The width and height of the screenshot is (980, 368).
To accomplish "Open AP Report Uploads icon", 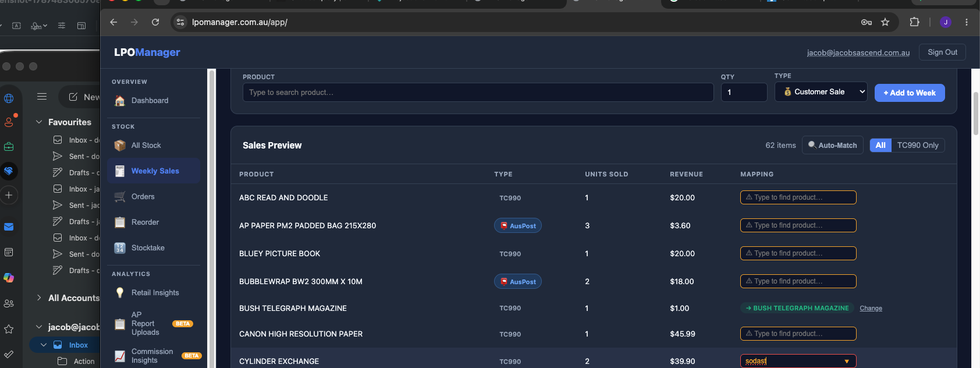I will click(120, 324).
